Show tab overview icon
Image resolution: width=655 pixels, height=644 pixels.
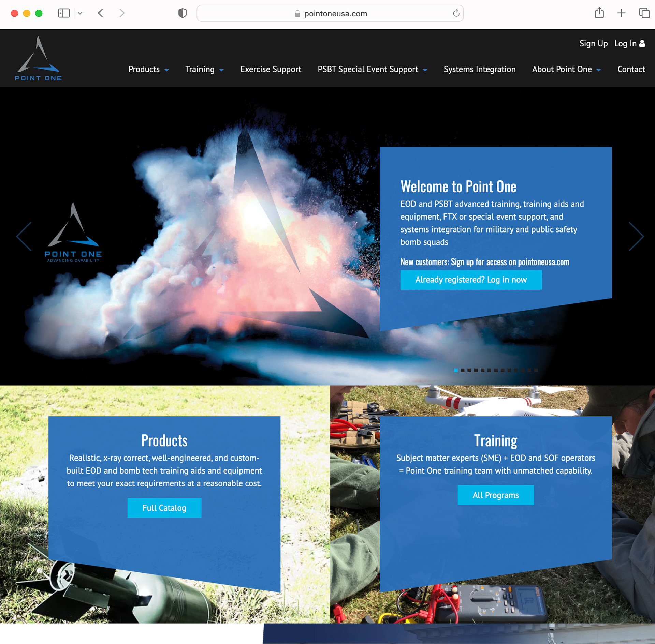[644, 13]
